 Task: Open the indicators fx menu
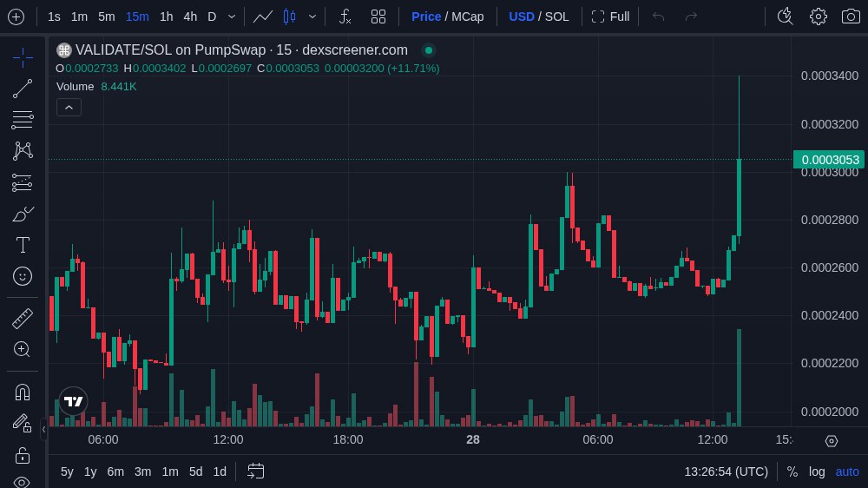(x=345, y=16)
